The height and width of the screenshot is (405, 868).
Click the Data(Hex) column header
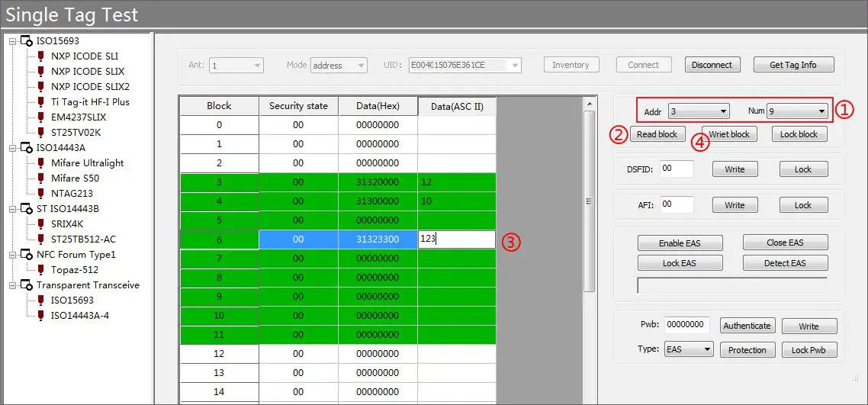[x=377, y=106]
